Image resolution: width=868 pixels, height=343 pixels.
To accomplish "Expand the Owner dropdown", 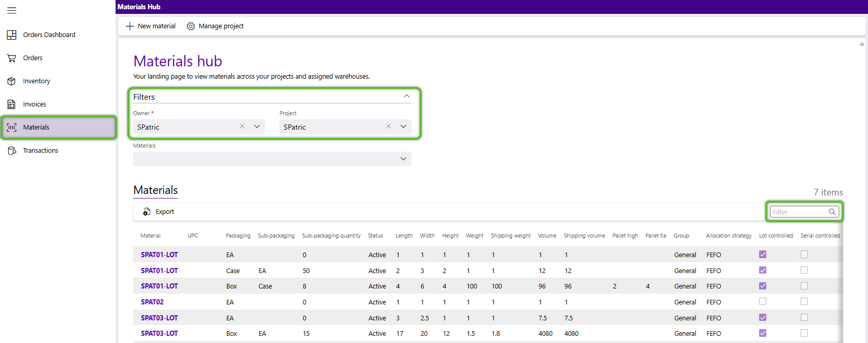I will click(257, 127).
